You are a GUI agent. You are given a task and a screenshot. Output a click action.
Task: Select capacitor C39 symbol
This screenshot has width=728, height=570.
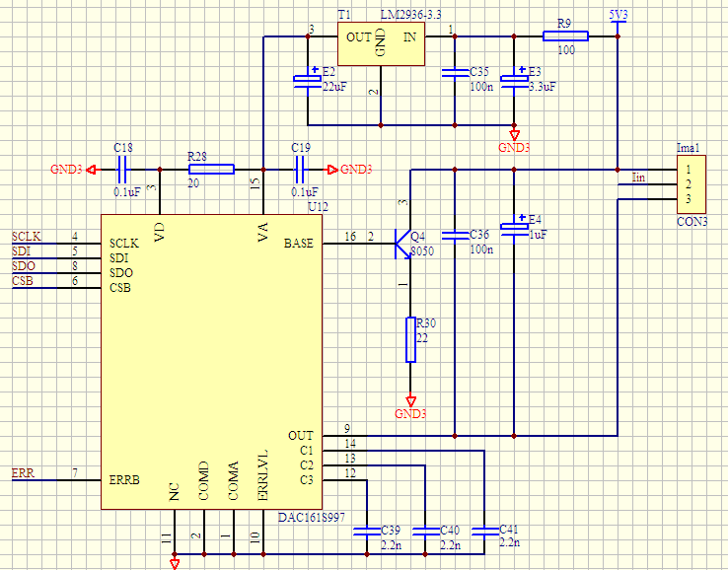367,532
